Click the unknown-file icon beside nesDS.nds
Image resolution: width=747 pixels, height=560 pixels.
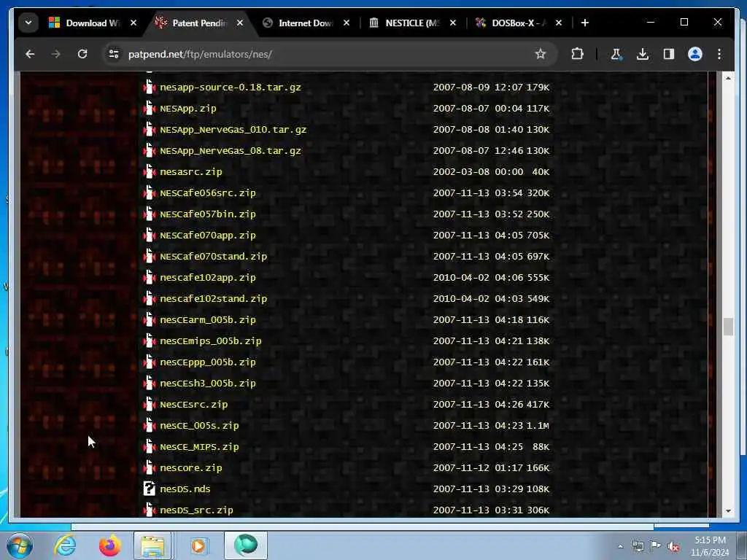(150, 489)
